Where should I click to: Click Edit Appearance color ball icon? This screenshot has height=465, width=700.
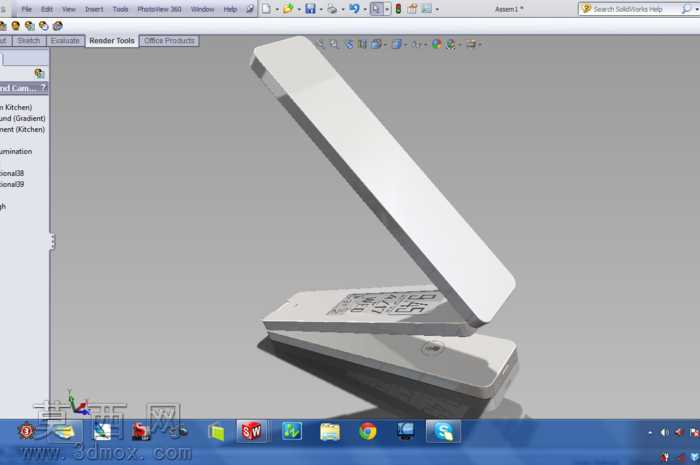437,44
